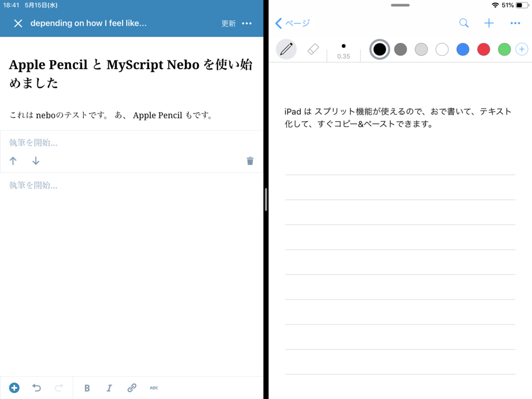Viewport: 532px width, 399px height.
Task: Open search in Nebo
Action: 464,23
